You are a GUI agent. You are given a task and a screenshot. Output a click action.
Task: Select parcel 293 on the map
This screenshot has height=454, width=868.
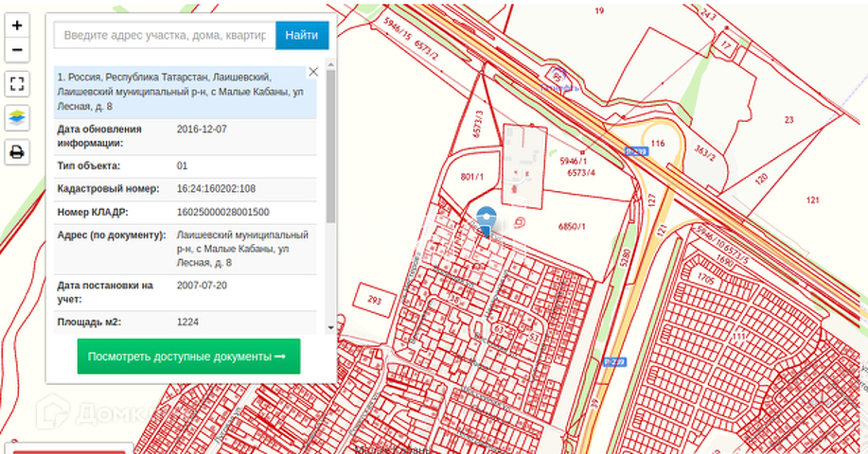point(374,300)
